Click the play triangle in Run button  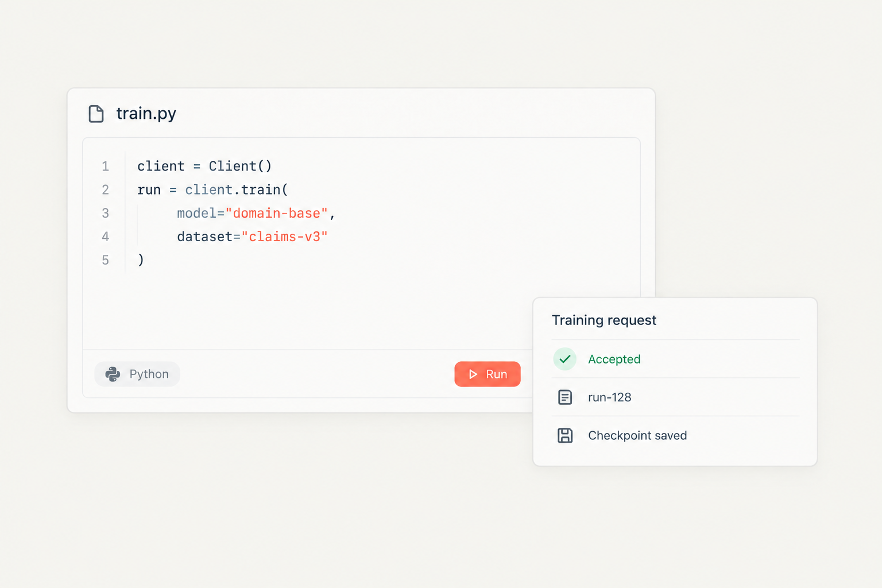[x=473, y=374]
